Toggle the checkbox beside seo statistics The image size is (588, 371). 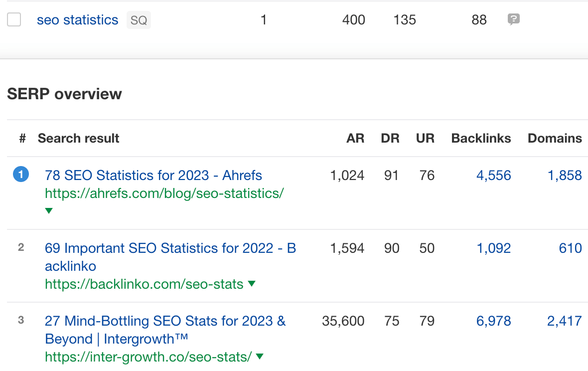[x=14, y=20]
